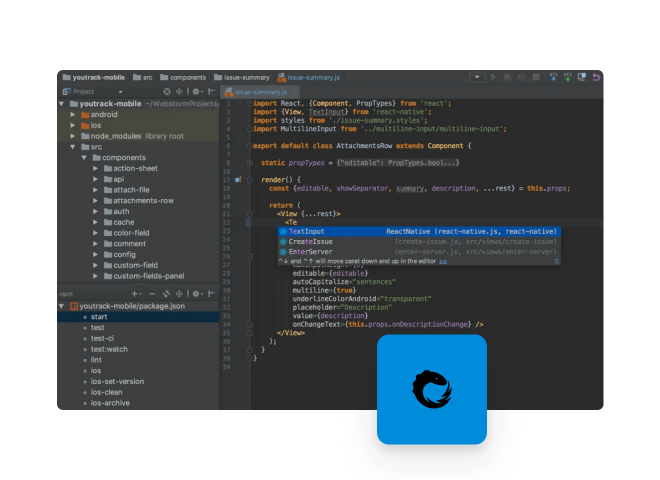Choose TextInput completion suggestion
Viewport: 660px width, 480px height.
click(x=419, y=232)
